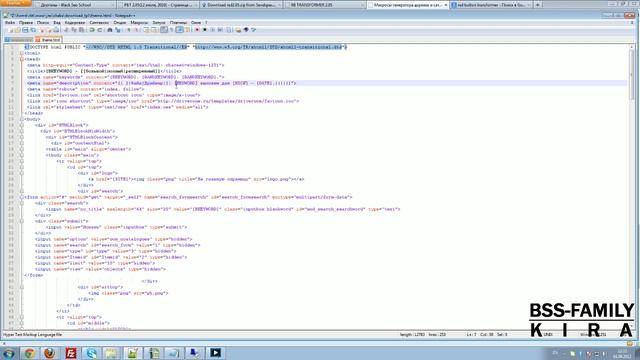Switch to the Макросы генератора browser tab
This screenshot has width=640, height=360.
(x=407, y=5)
